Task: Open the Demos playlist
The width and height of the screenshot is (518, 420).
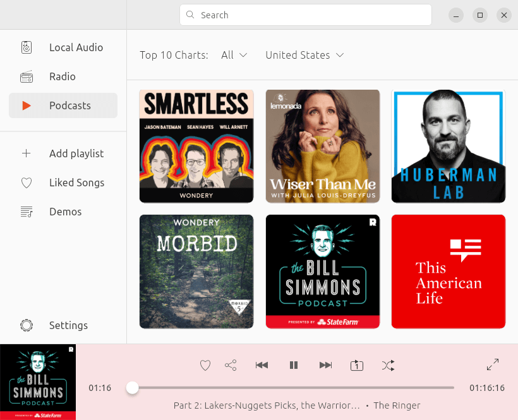Action: coord(63,212)
